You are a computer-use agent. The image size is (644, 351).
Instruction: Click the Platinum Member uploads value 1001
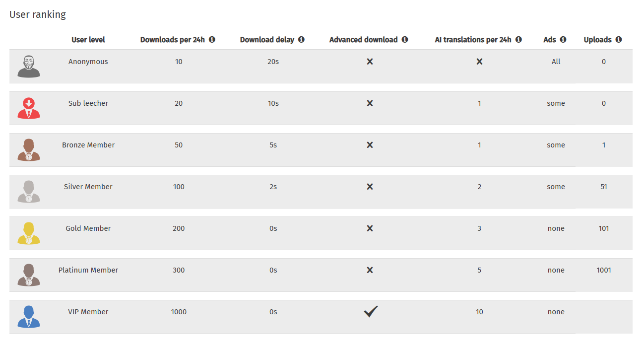(x=604, y=270)
